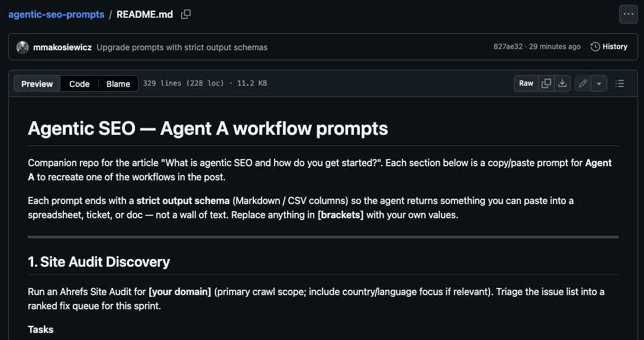Image resolution: width=644 pixels, height=340 pixels.
Task: Copy raw file contents icon
Action: pyautogui.click(x=546, y=83)
